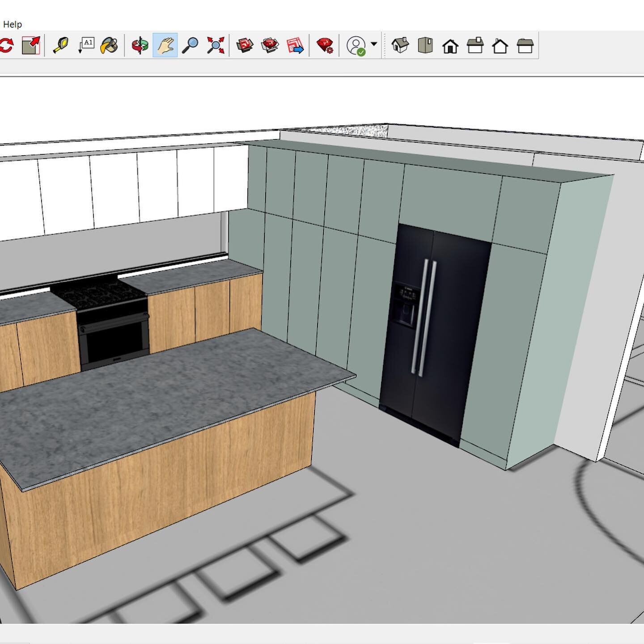This screenshot has height=644, width=644.
Task: Select the Zoom magnifier tool
Action: 191,45
